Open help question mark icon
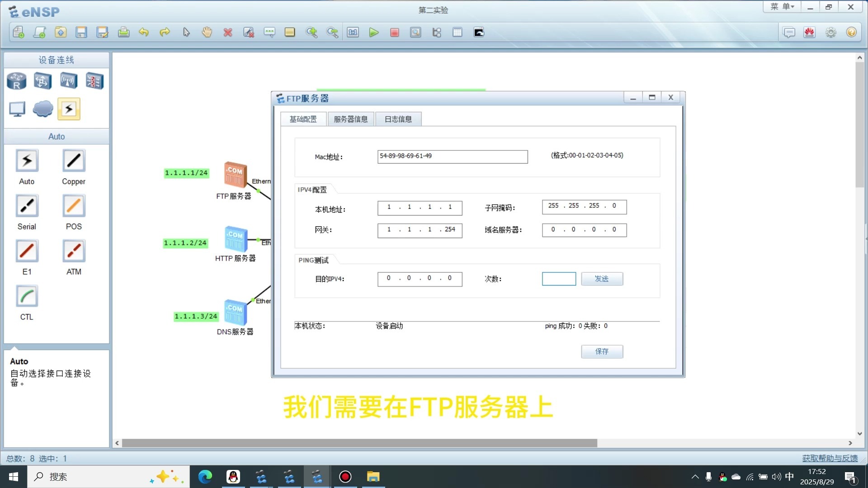Viewport: 868px width, 488px height. point(852,32)
